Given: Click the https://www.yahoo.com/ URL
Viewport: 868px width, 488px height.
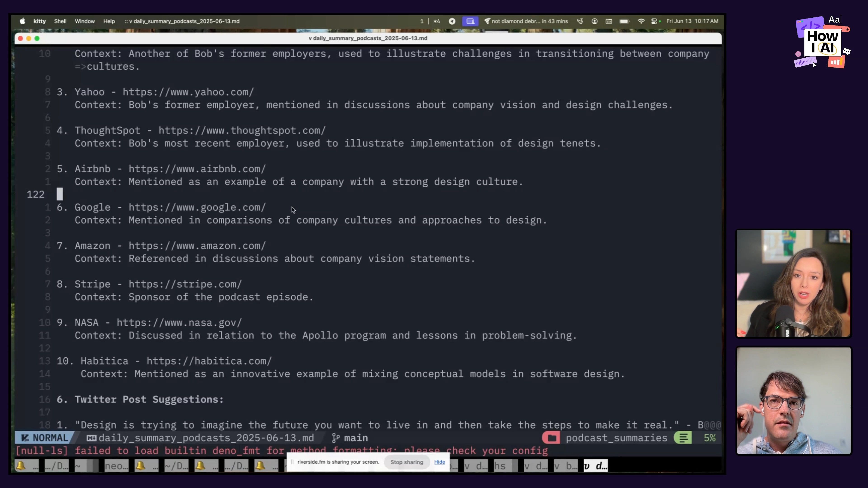Looking at the screenshot, I should 188,92.
